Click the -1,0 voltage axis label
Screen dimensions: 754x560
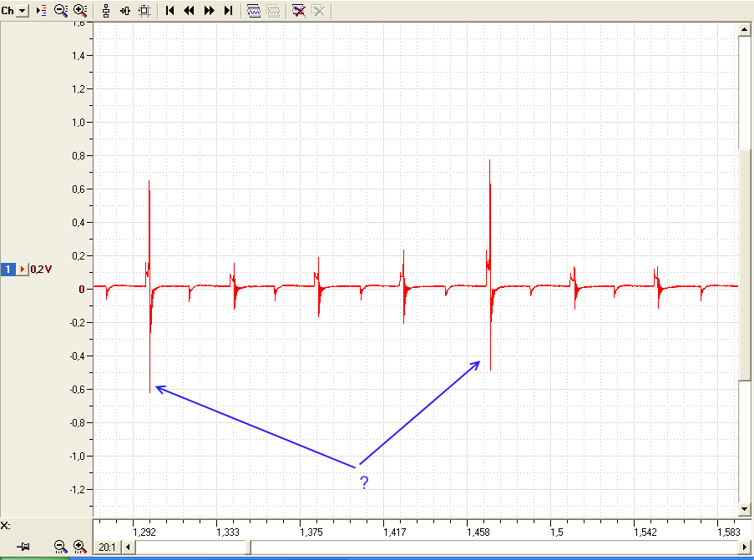77,456
